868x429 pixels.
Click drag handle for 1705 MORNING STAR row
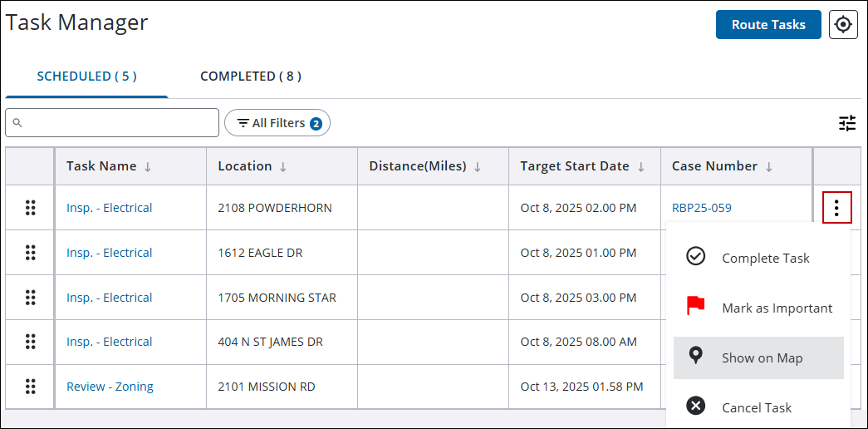click(x=31, y=298)
